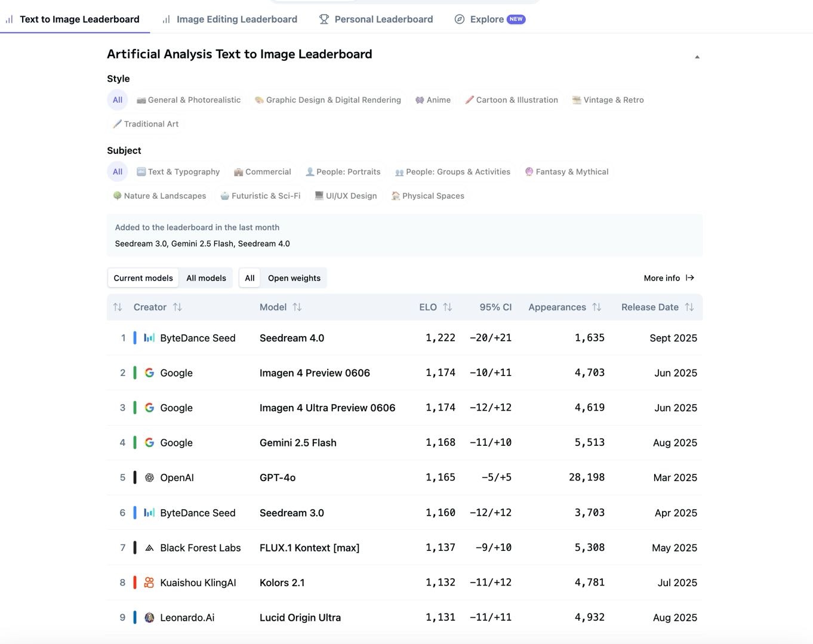Click the 28,198 appearances value
Image resolution: width=813 pixels, height=644 pixels.
tap(587, 477)
